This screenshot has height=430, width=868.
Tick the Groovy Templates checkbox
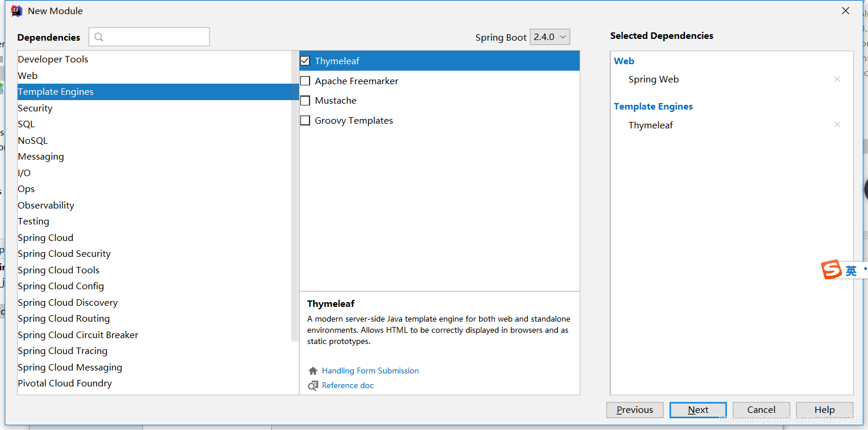click(x=305, y=120)
